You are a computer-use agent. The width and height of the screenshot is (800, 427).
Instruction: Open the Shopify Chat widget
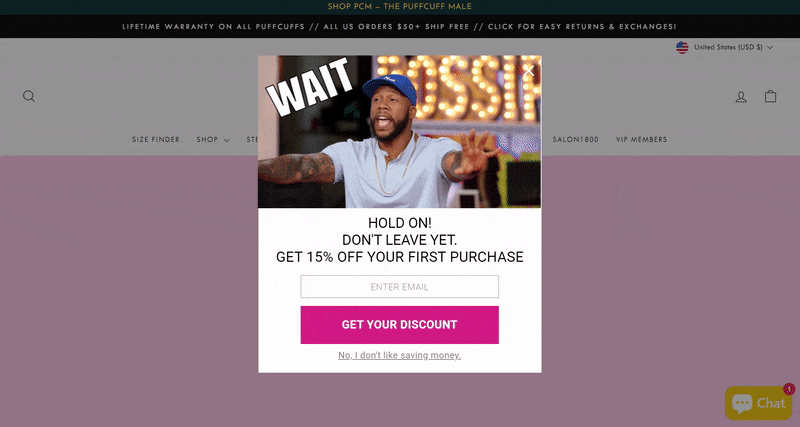tap(759, 403)
